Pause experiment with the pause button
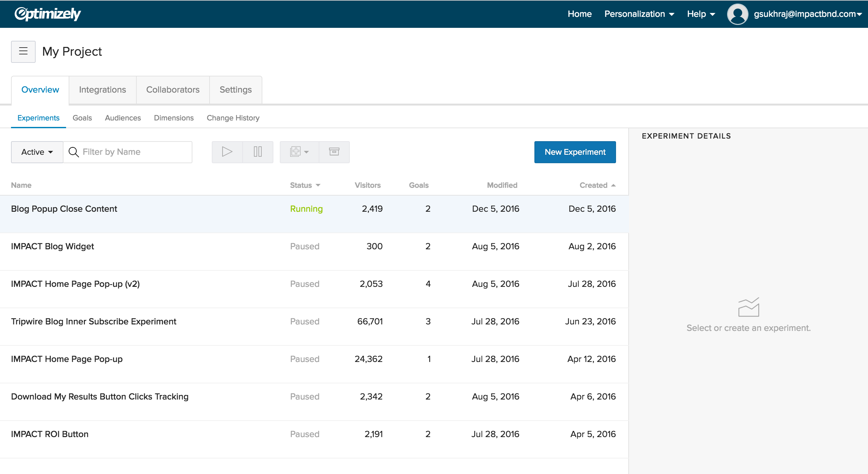This screenshot has width=868, height=474. coord(258,152)
